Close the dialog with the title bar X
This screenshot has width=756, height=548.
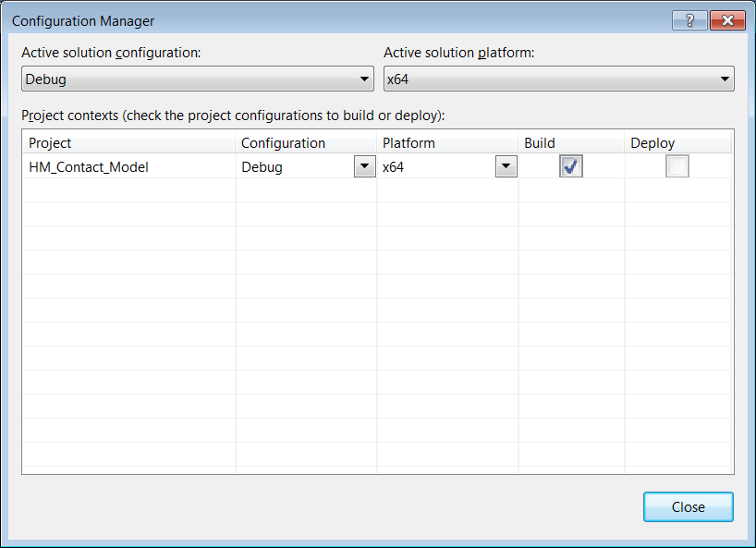[x=727, y=20]
